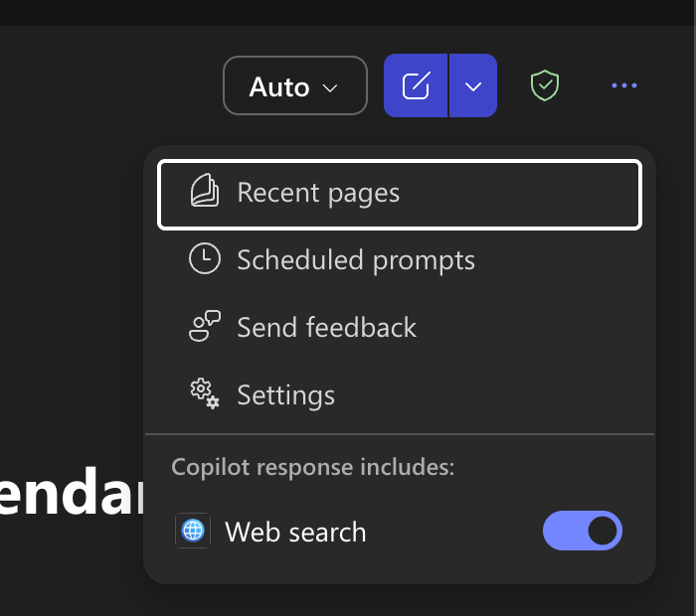Screen dimensions: 696x616
Task: Click the Scheduled prompts clock icon
Action: coord(205,259)
